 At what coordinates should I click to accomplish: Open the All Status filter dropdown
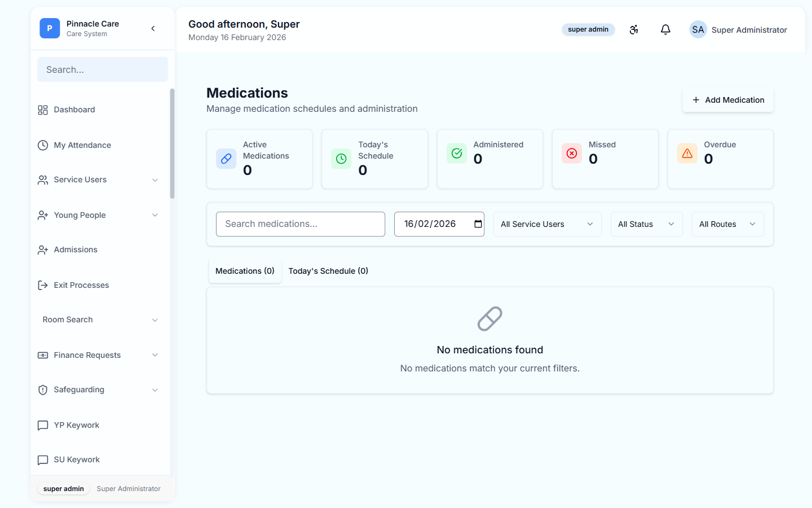(646, 224)
